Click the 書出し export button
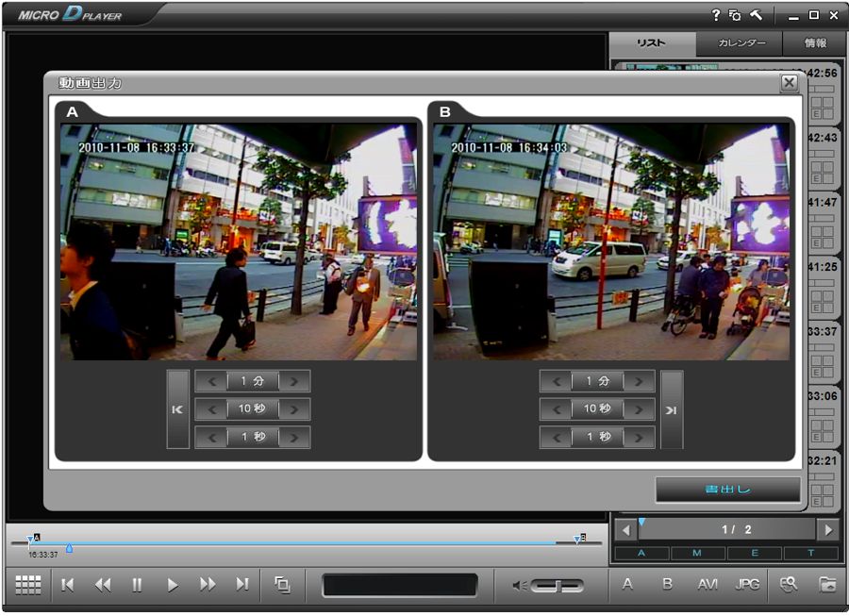Screen dimensions: 849x616 [727, 490]
